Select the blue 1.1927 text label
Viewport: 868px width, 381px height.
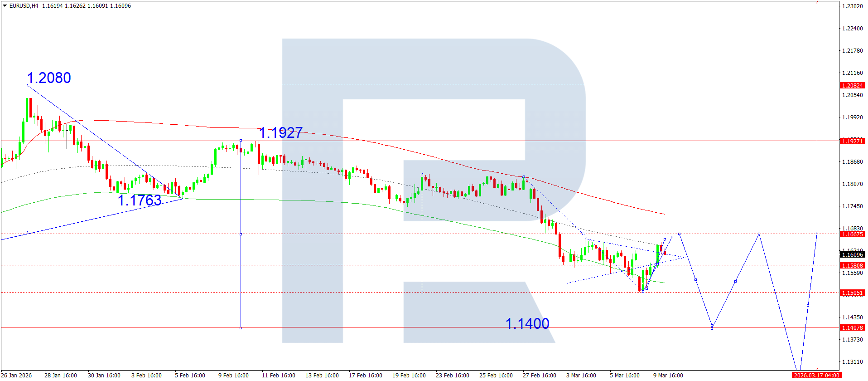coord(281,133)
